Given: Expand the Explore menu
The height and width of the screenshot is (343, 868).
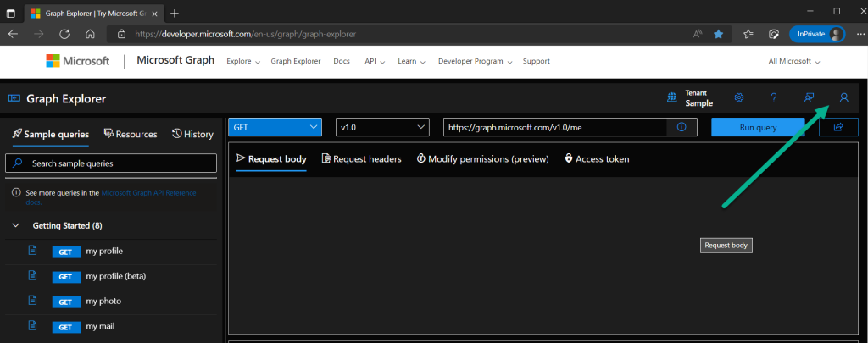Looking at the screenshot, I should 243,62.
